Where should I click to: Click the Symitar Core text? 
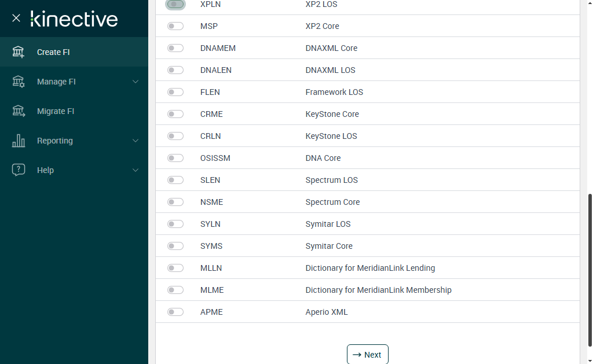tap(329, 246)
